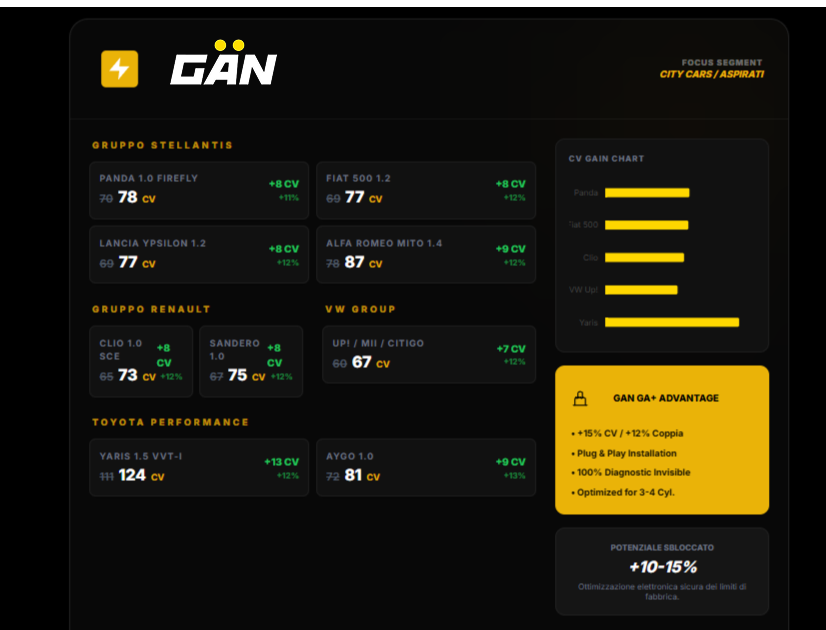Click the Alfa Romeo Mito 1.4 card
Image resolution: width=826 pixels, height=630 pixels.
(x=425, y=255)
